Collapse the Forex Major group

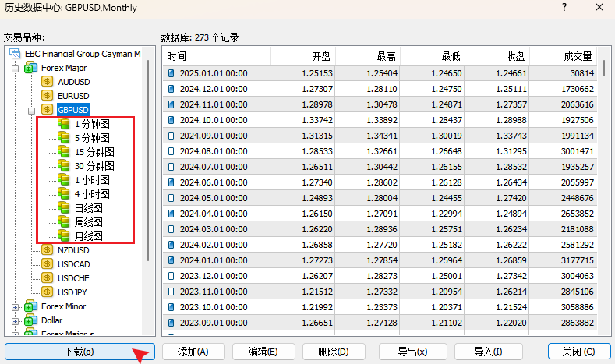coord(14,68)
